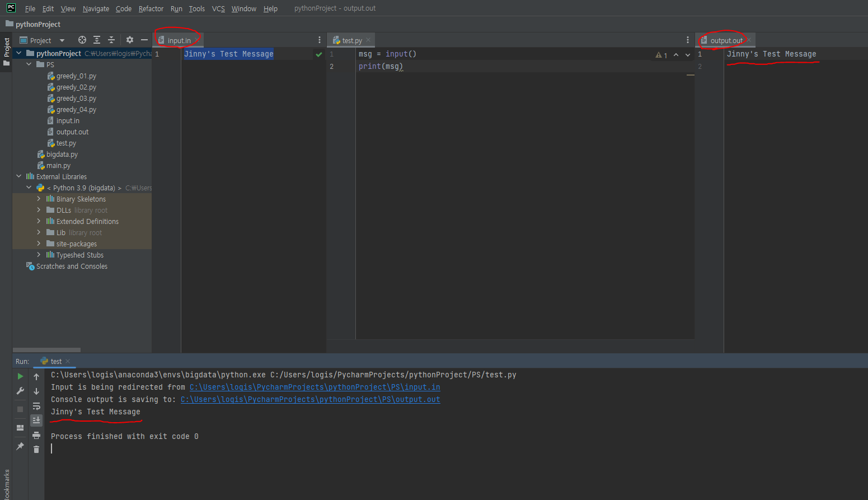The height and width of the screenshot is (500, 868).
Task: Expand DLLs library root
Action: pyautogui.click(x=39, y=210)
